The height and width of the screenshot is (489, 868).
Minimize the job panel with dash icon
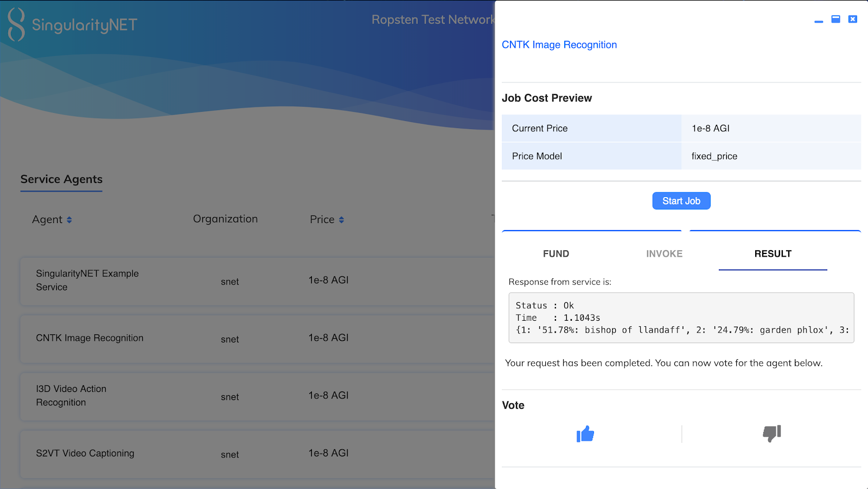tap(819, 21)
